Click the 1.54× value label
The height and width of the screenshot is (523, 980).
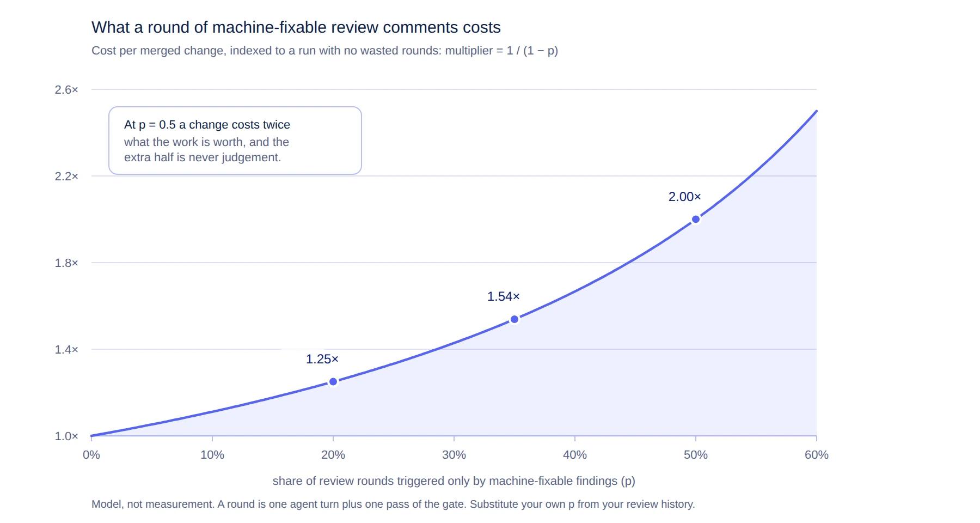[x=504, y=297]
